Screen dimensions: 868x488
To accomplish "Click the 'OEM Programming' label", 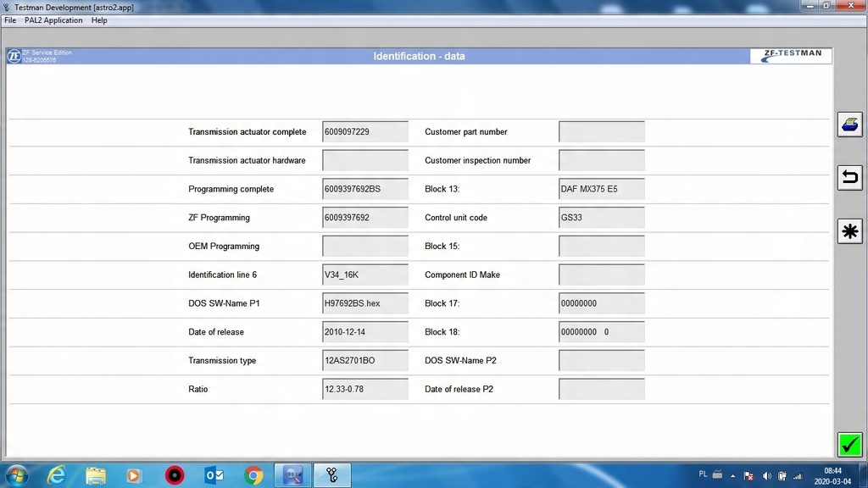I will coord(224,247).
